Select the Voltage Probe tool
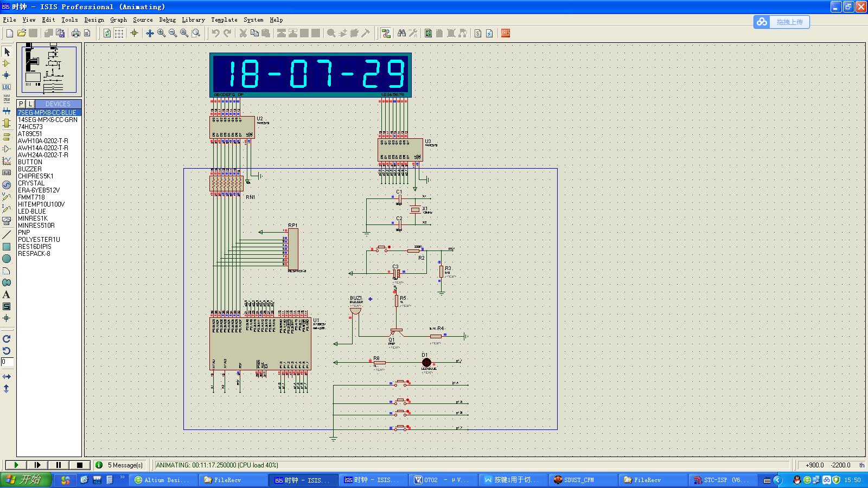 click(x=7, y=196)
